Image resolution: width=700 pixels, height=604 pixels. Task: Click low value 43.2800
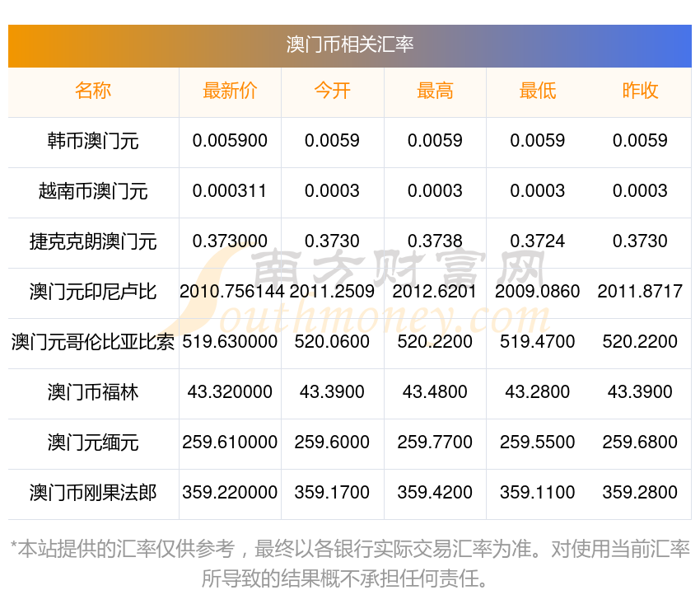[538, 391]
